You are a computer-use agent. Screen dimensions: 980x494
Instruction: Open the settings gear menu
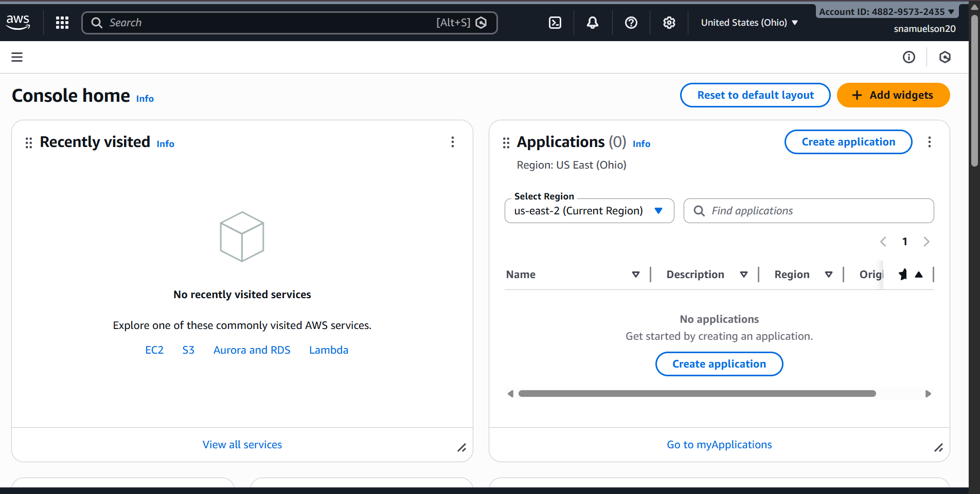point(669,23)
